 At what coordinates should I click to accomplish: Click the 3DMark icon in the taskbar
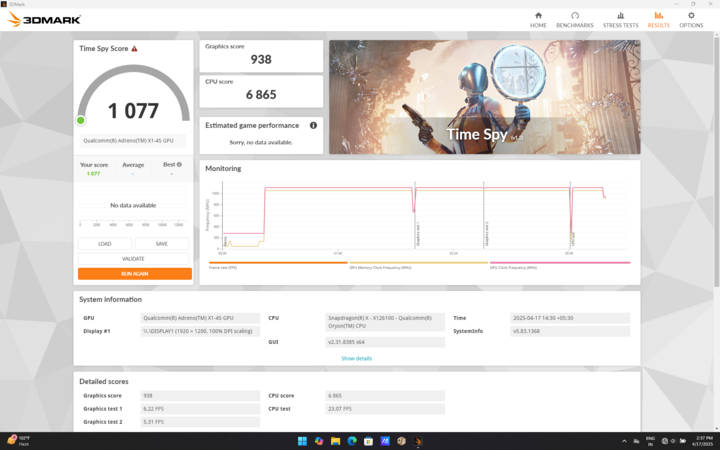tap(418, 441)
